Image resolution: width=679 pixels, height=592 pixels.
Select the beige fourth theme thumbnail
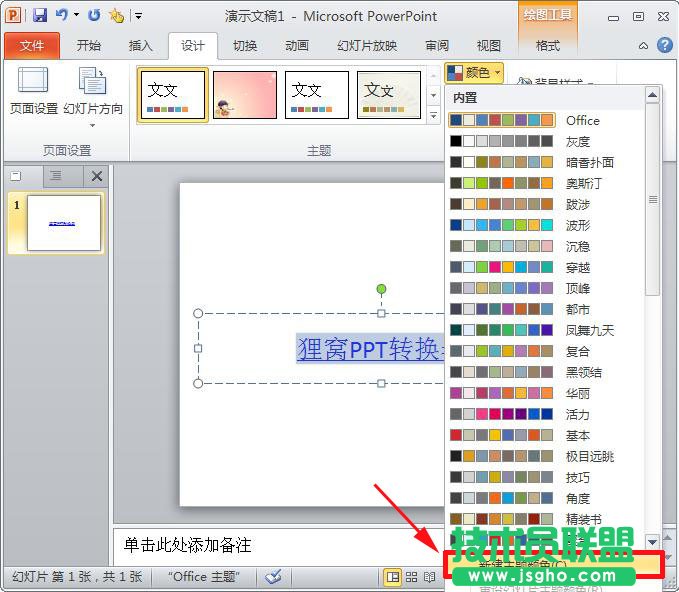[388, 95]
